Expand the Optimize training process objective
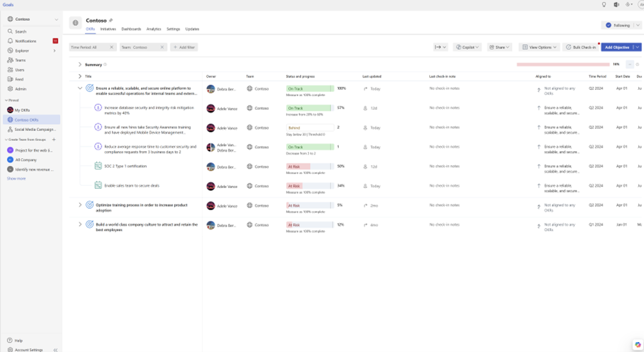The image size is (644, 352). pyautogui.click(x=80, y=205)
